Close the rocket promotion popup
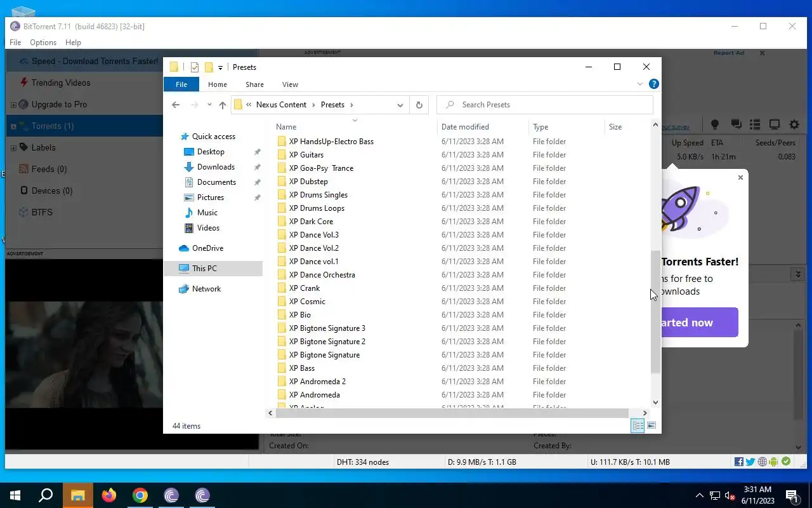 pyautogui.click(x=740, y=178)
